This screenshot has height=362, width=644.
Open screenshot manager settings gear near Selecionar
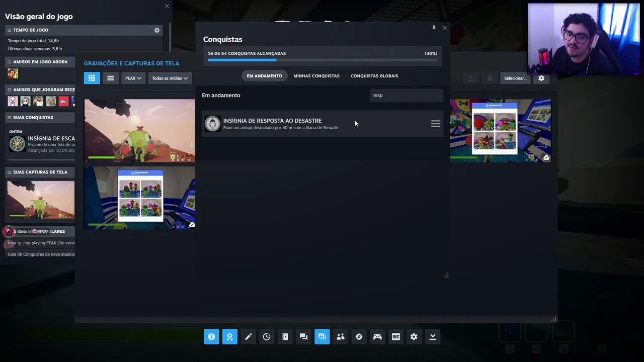(x=541, y=78)
